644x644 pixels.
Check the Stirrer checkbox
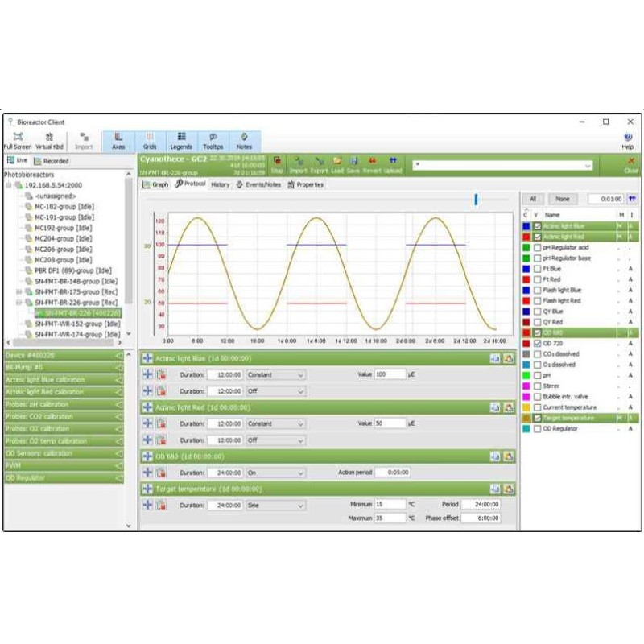[x=537, y=386]
